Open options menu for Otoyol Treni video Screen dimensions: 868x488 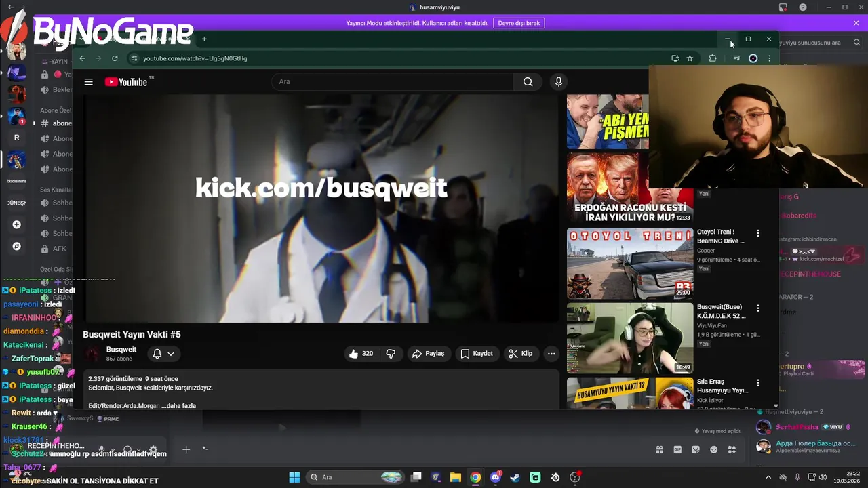[x=758, y=233]
